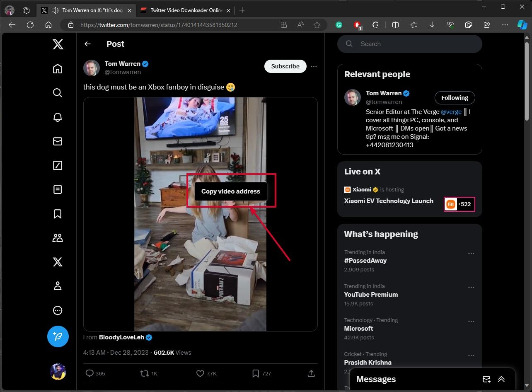Expand the Messages drawer
This screenshot has height=392, width=532.
(501, 379)
